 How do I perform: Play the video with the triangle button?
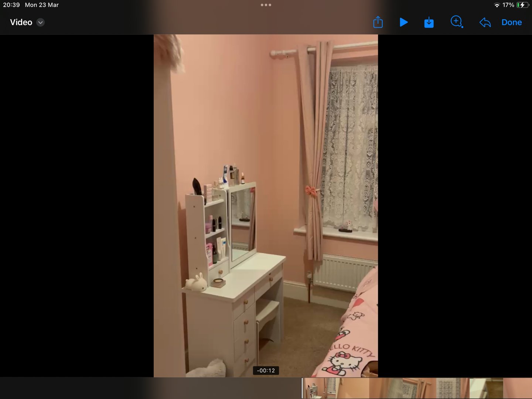403,22
